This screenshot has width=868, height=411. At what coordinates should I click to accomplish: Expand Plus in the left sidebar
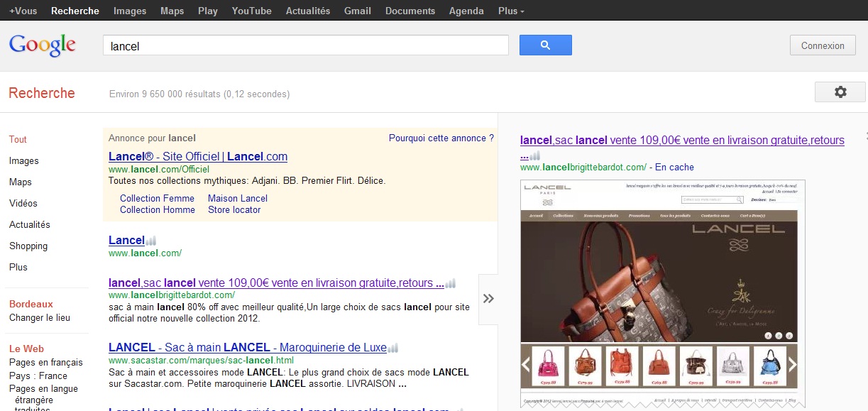pos(18,268)
